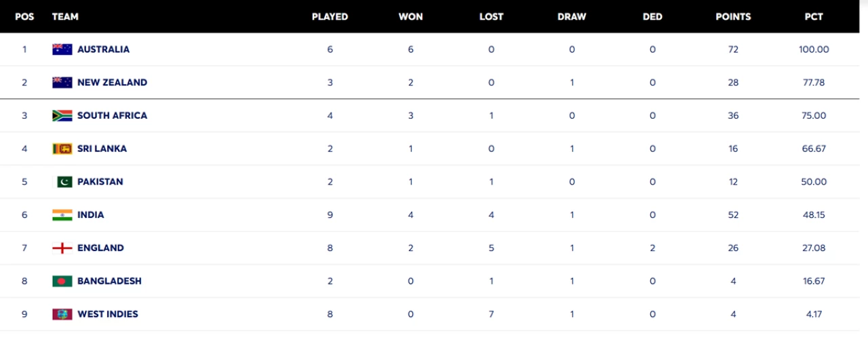Open the AUSTRALIA team link
This screenshot has height=338, width=868.
103,50
